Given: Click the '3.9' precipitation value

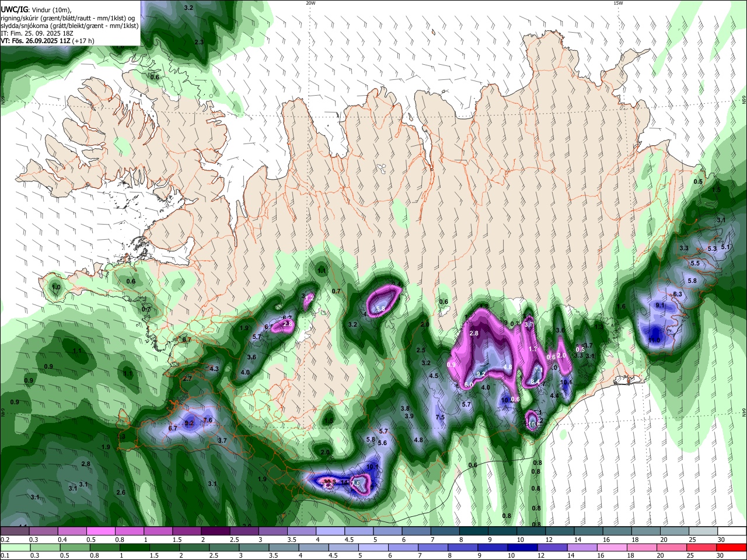Looking at the screenshot, I should [409, 416].
